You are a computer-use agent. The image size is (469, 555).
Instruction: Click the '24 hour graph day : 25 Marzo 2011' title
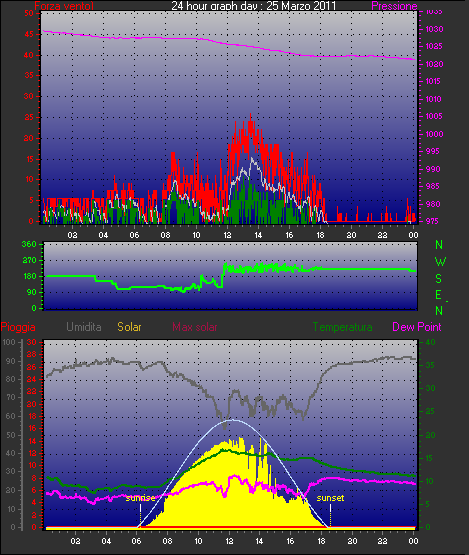point(253,5)
